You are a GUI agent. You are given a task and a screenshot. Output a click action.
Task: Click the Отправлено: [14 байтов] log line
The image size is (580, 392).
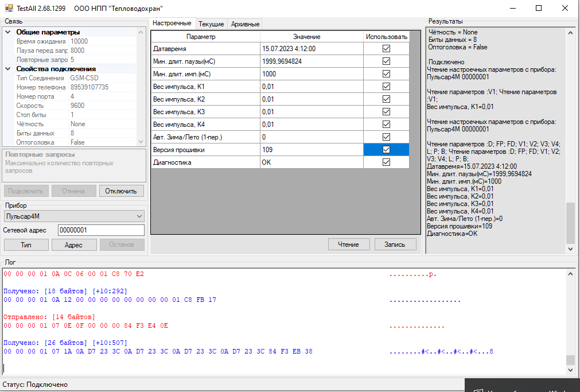point(49,317)
